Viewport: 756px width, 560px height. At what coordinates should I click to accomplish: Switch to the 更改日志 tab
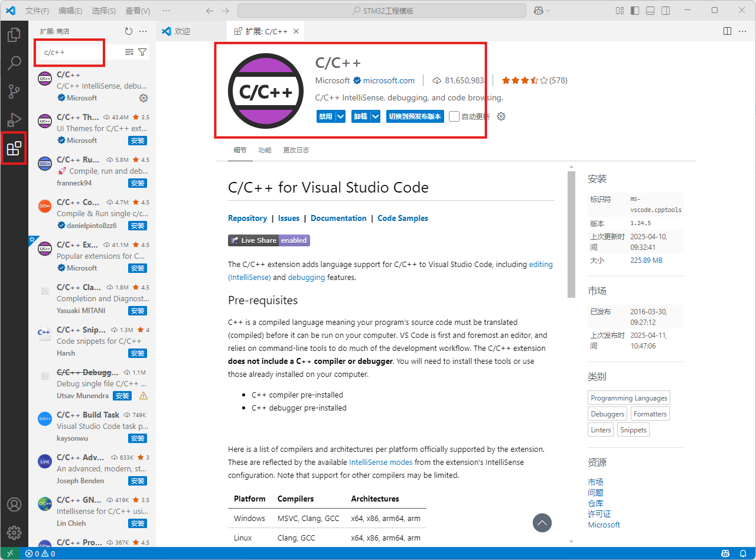tap(296, 150)
